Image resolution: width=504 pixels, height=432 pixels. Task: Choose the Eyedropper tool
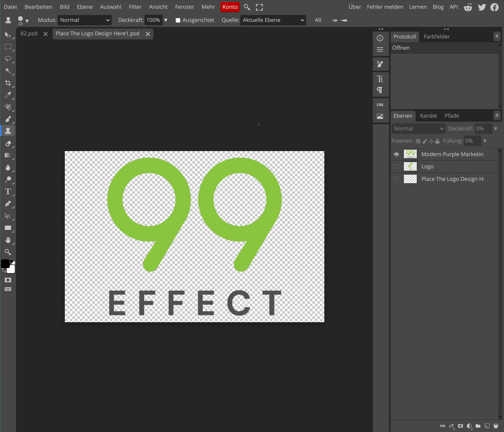[x=8, y=95]
